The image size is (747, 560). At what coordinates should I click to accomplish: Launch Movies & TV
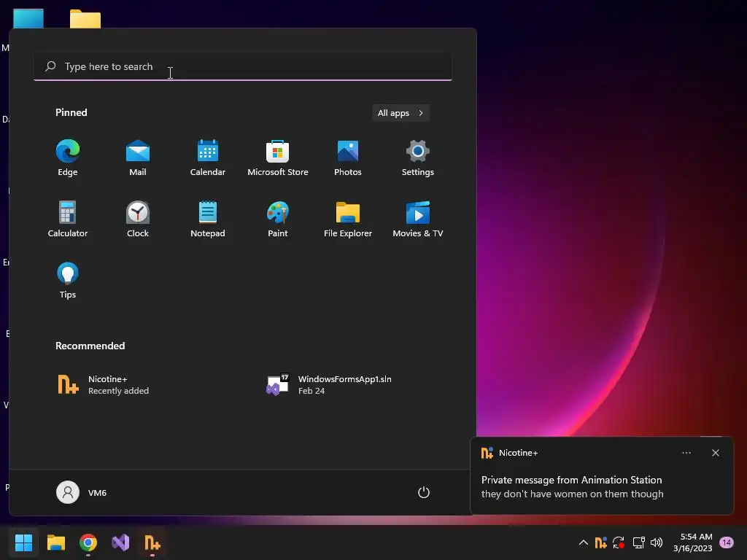pos(418,219)
